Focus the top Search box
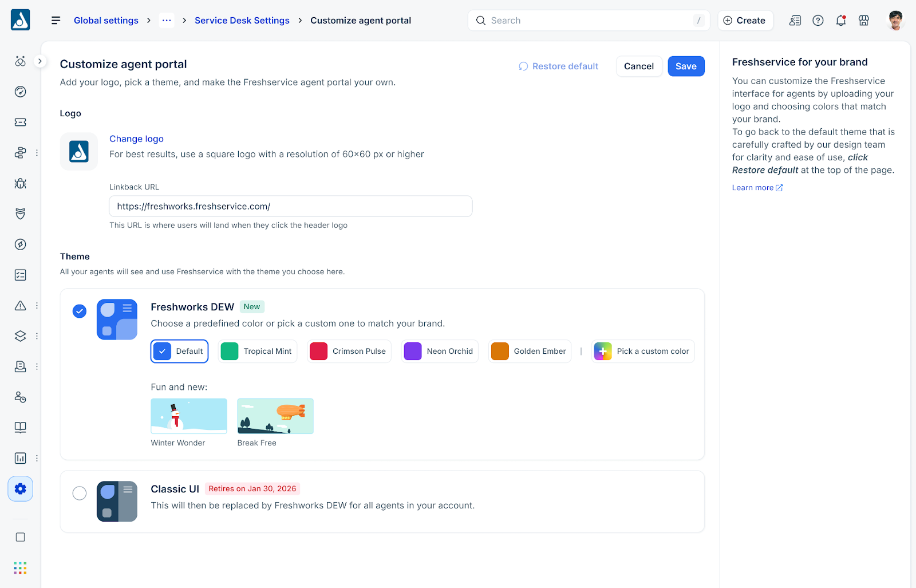Screen dimensions: 916x588 coord(589,21)
